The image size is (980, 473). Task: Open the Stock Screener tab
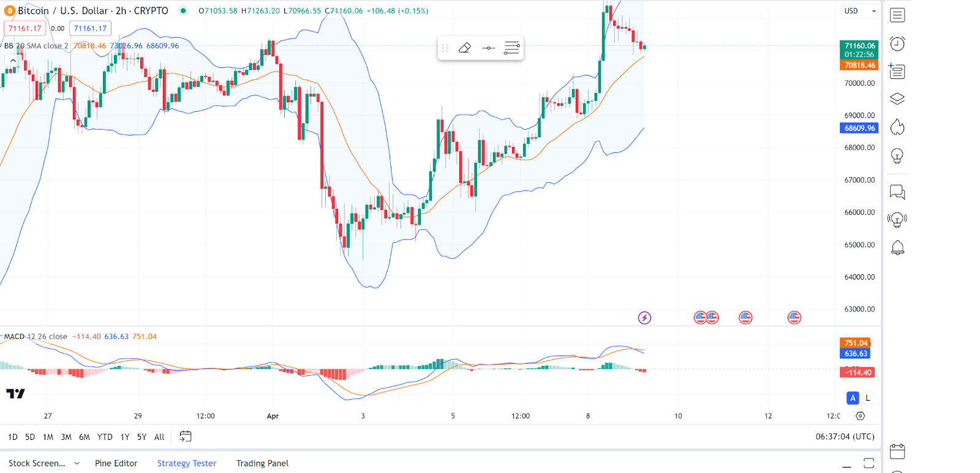click(37, 463)
